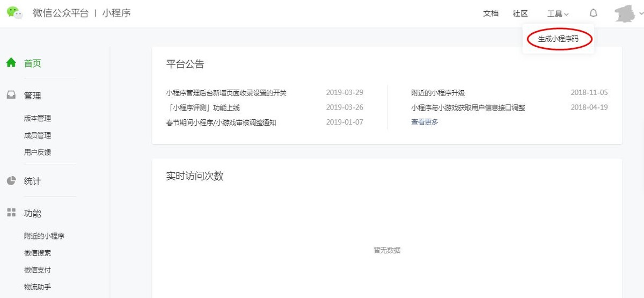
Task: Open announcement 附近的小程序升级
Action: tap(438, 93)
